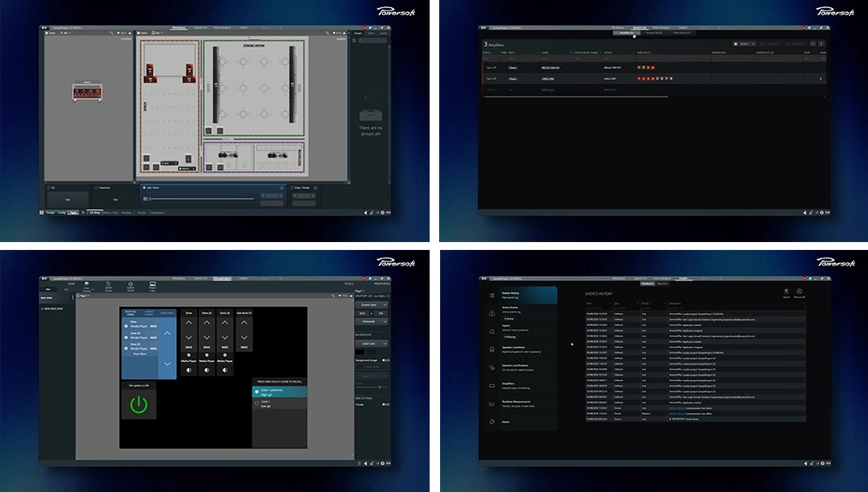The width and height of the screenshot is (868, 492).
Task: Open Generic Ipad viewport size dropdown
Action: click(372, 305)
